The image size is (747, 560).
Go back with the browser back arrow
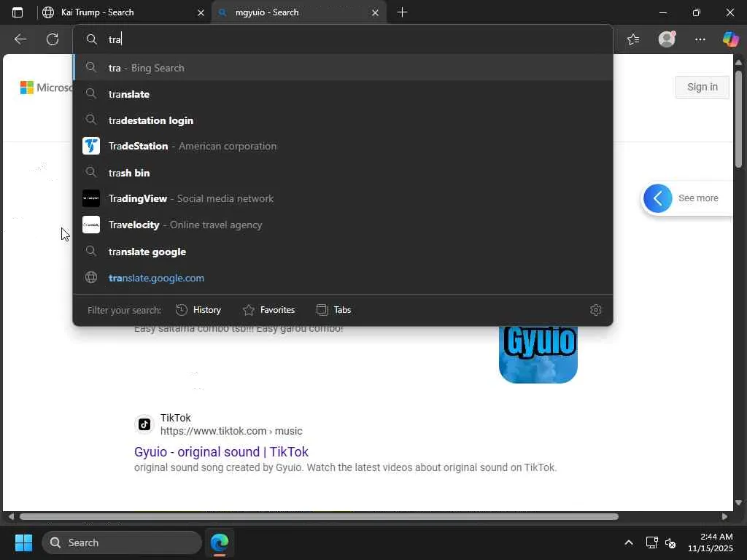[20, 39]
